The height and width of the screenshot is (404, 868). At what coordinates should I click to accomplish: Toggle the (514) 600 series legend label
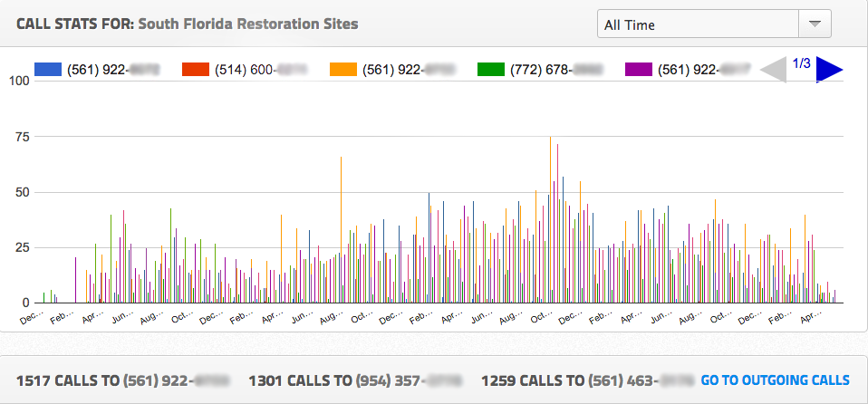point(246,69)
